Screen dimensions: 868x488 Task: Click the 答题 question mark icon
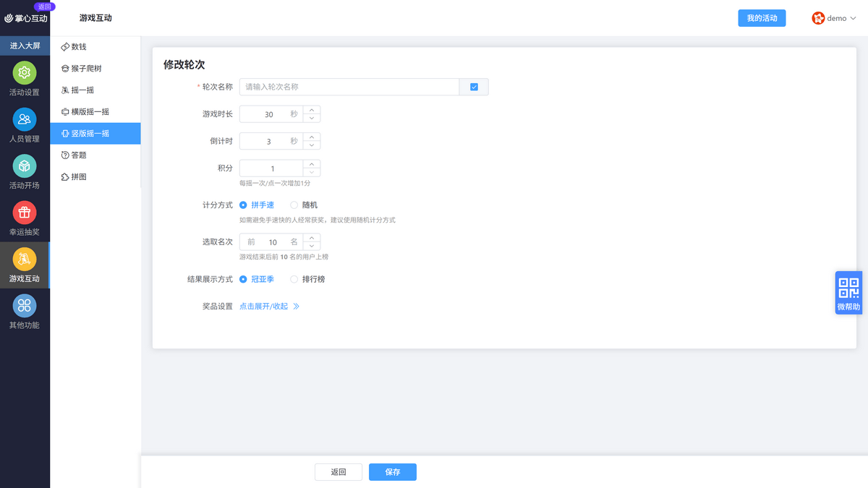point(65,155)
